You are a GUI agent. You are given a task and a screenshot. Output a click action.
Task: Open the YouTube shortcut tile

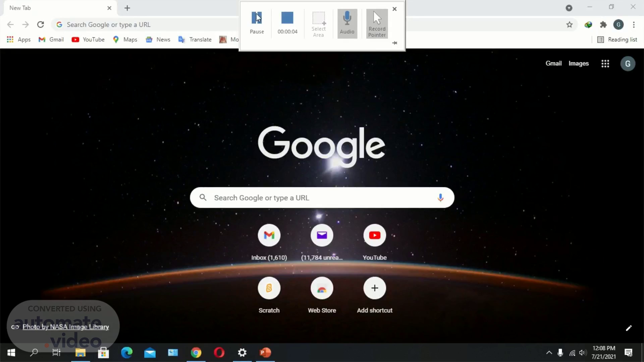pyautogui.click(x=375, y=243)
